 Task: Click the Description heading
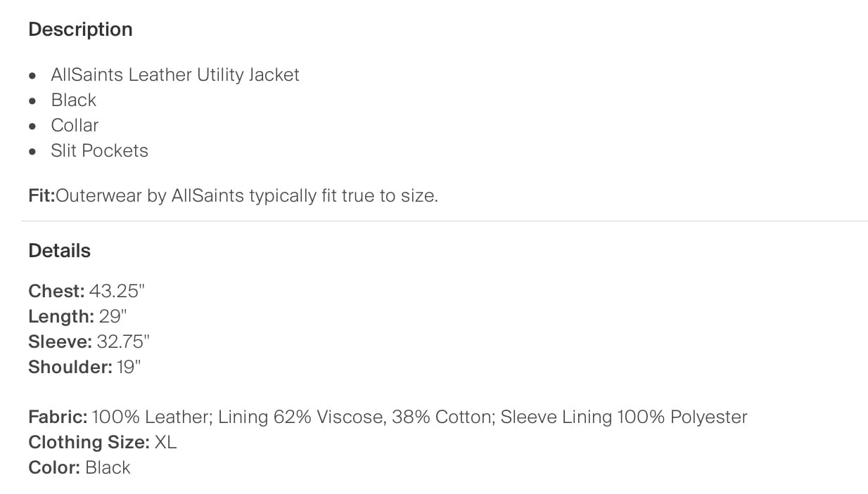pos(80,30)
